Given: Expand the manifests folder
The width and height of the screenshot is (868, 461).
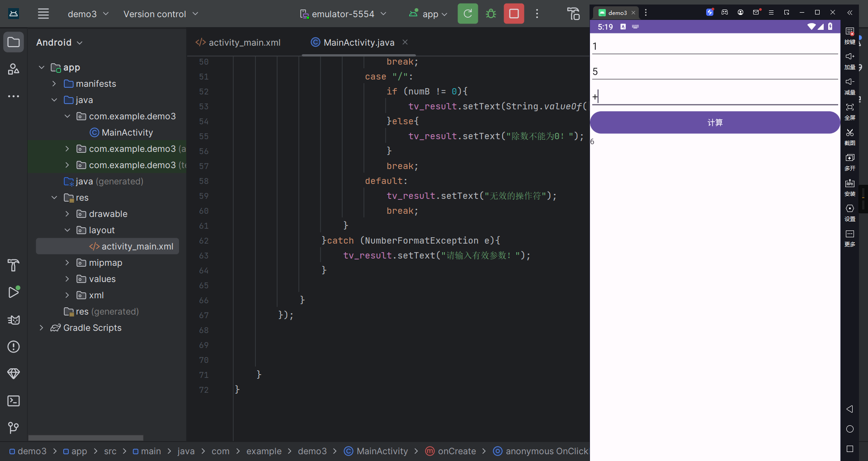Looking at the screenshot, I should (54, 84).
